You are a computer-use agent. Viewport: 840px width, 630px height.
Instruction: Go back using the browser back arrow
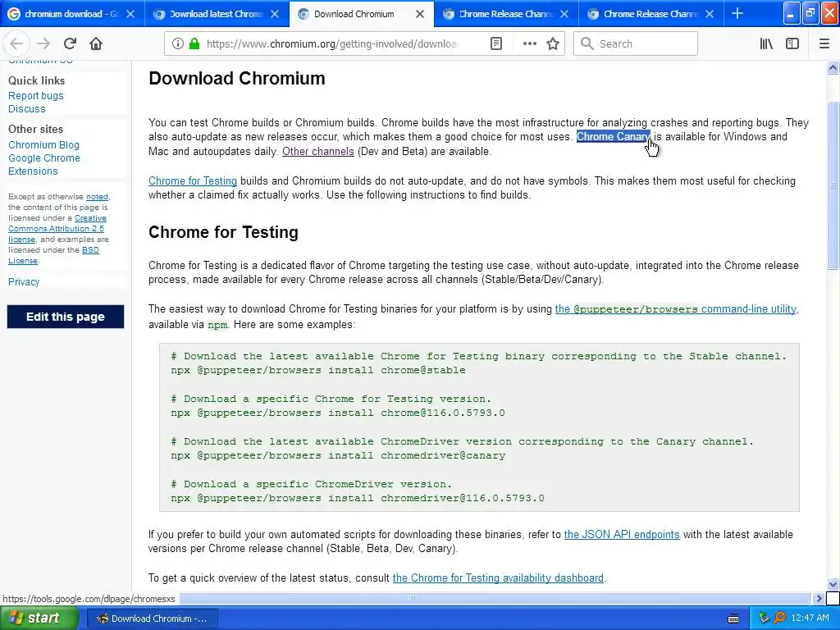pos(16,43)
